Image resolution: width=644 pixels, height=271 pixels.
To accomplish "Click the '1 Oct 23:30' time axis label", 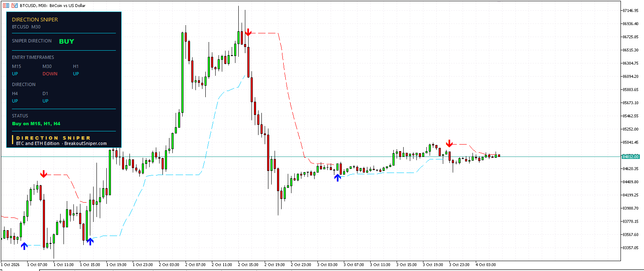I will click(143, 264).
